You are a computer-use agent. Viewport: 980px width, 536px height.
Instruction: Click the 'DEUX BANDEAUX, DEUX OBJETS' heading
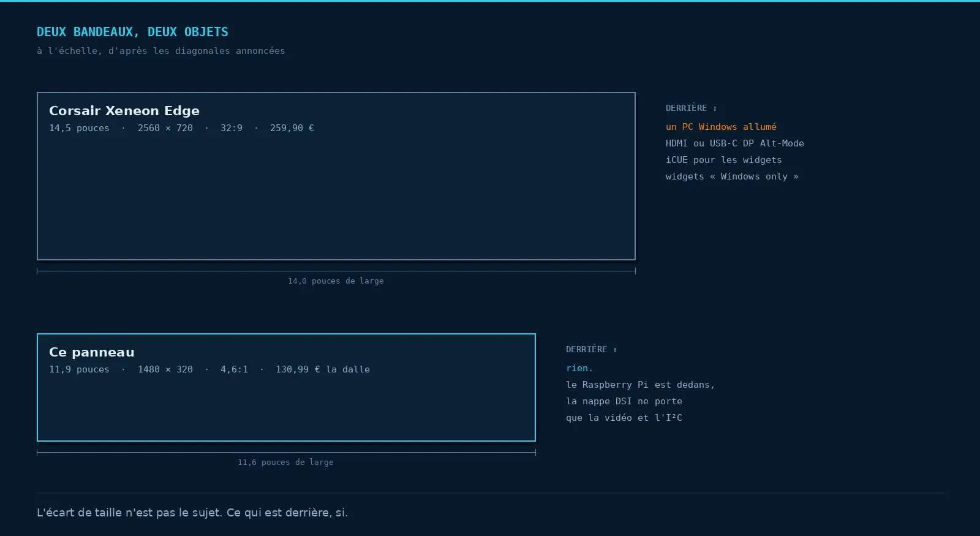pos(132,32)
